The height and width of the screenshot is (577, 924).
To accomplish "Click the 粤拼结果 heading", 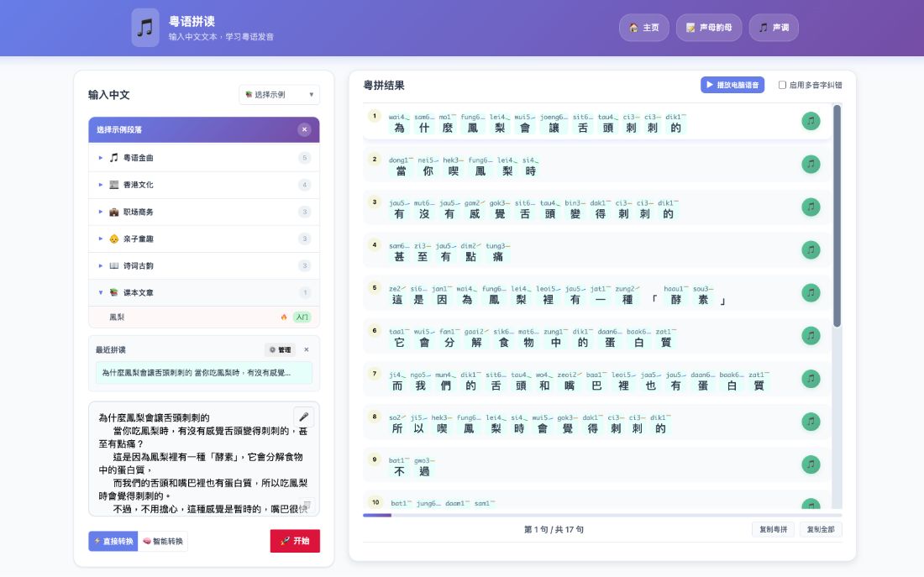I will tap(384, 86).
